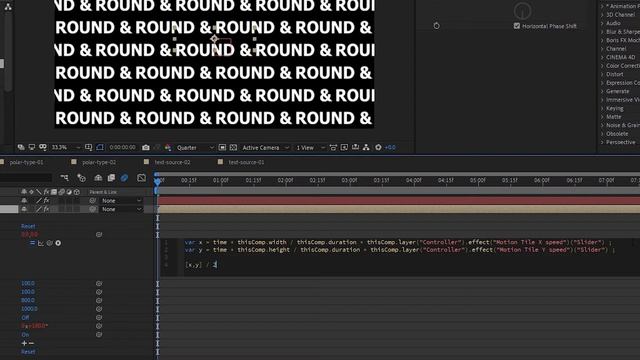Expand the Distort effects category
The image size is (640, 360).
point(602,74)
